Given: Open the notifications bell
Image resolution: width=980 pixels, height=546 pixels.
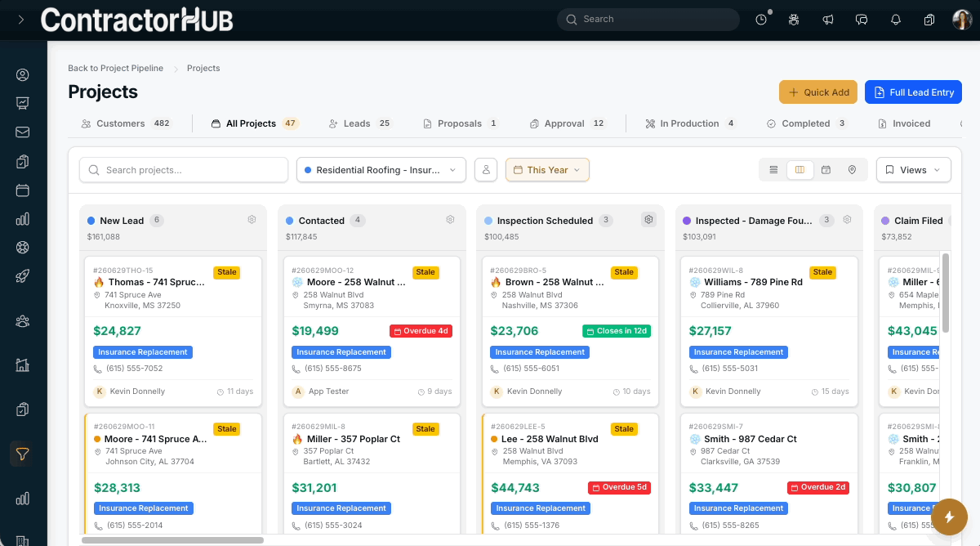Looking at the screenshot, I should 896,20.
